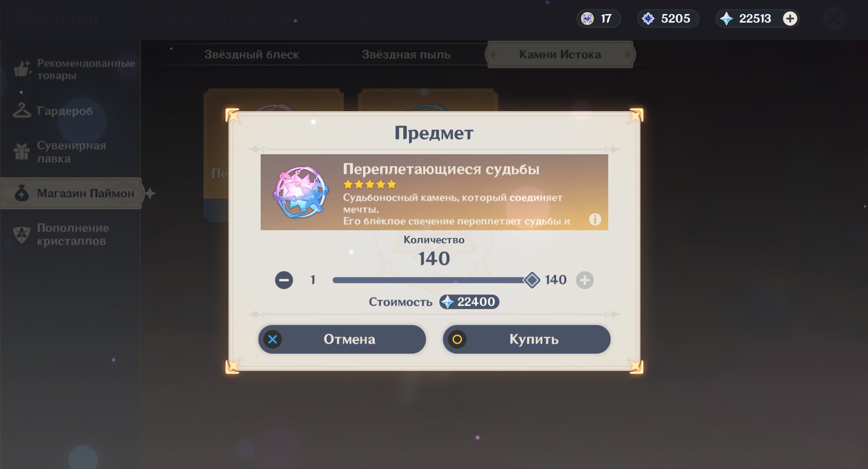The height and width of the screenshot is (469, 868).
Task: Click Купить to buy the item
Action: [x=526, y=339]
